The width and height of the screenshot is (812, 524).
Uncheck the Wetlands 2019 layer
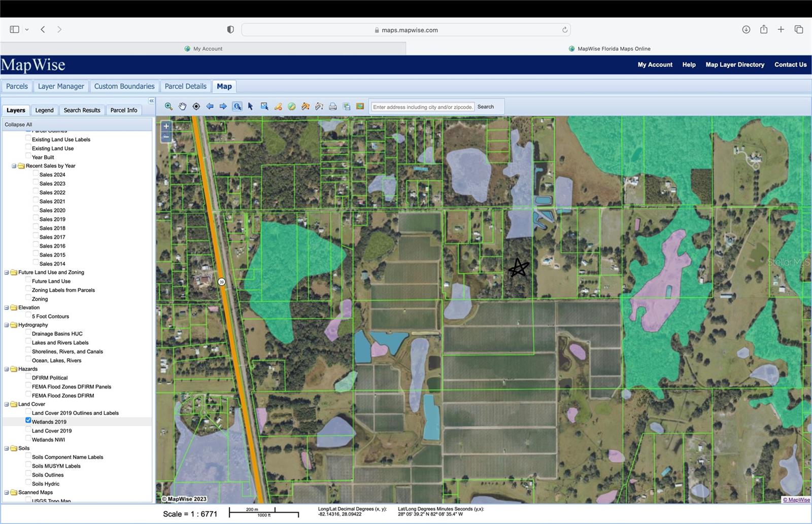click(x=28, y=421)
